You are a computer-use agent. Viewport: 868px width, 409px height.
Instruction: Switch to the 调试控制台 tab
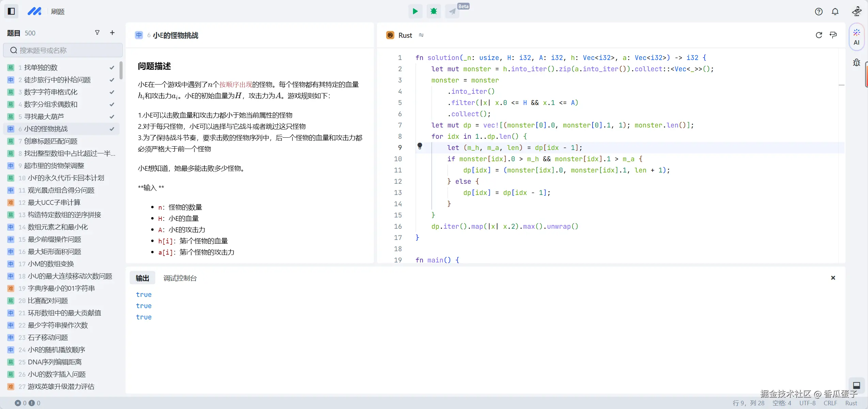click(180, 278)
